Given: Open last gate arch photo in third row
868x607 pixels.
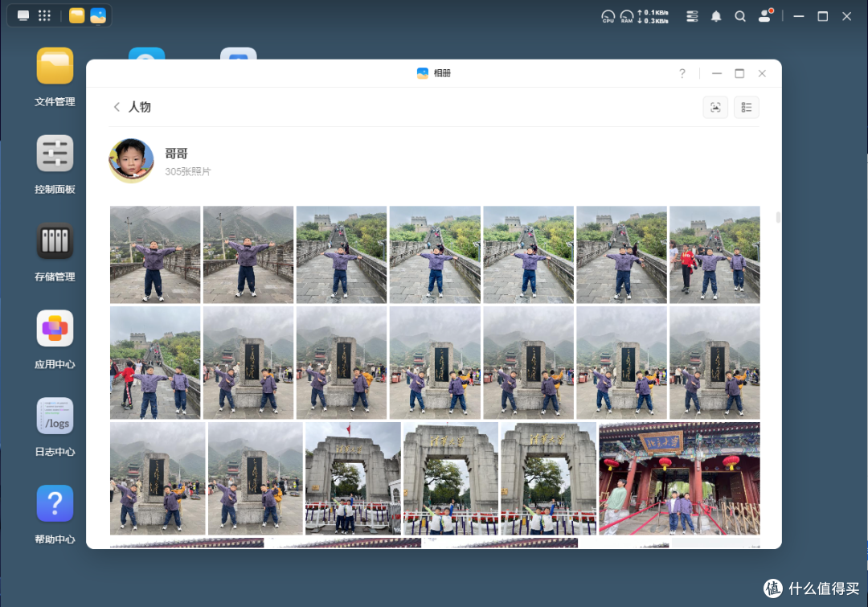Looking at the screenshot, I should pos(549,478).
